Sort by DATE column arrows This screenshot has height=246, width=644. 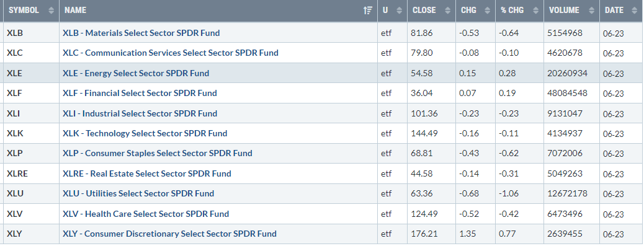tap(634, 11)
